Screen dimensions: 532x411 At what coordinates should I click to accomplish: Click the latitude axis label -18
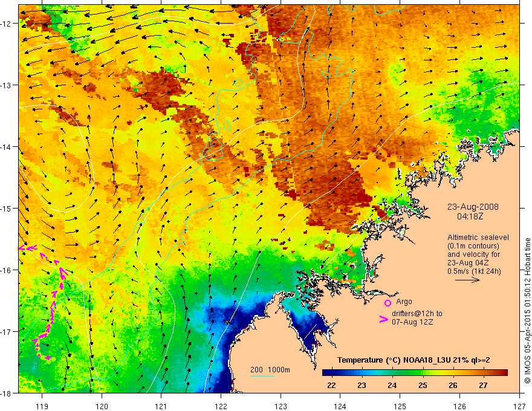[x=7, y=393]
